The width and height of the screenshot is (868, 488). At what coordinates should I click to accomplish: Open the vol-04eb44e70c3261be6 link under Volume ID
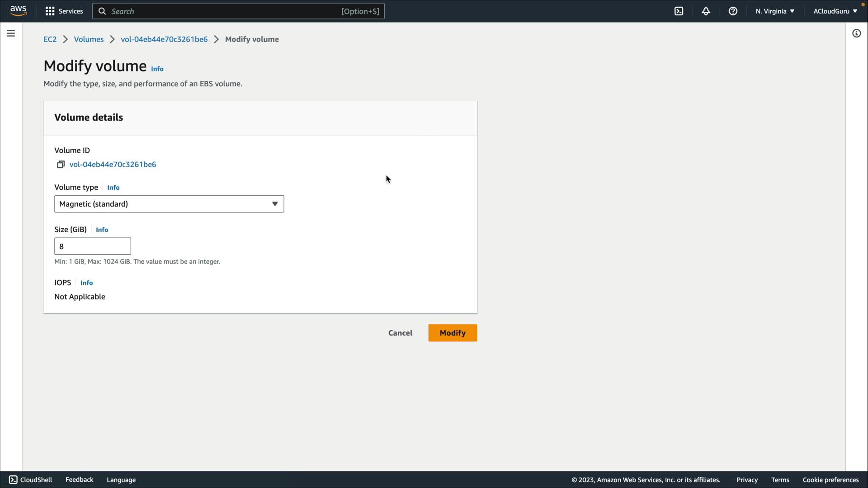[113, 164]
